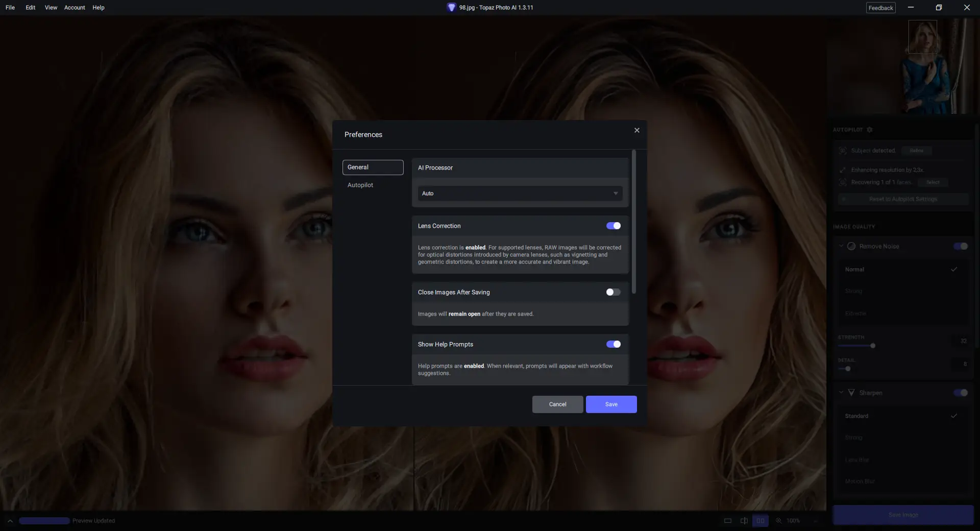This screenshot has width=980, height=531.
Task: Open the View menu
Action: click(x=51, y=8)
